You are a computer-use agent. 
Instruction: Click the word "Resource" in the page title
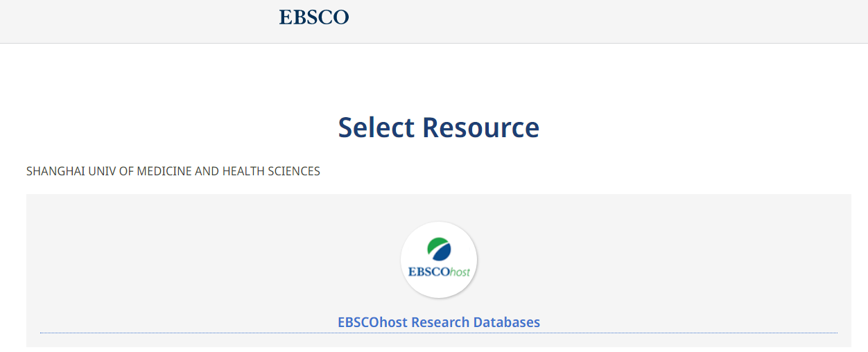(480, 127)
